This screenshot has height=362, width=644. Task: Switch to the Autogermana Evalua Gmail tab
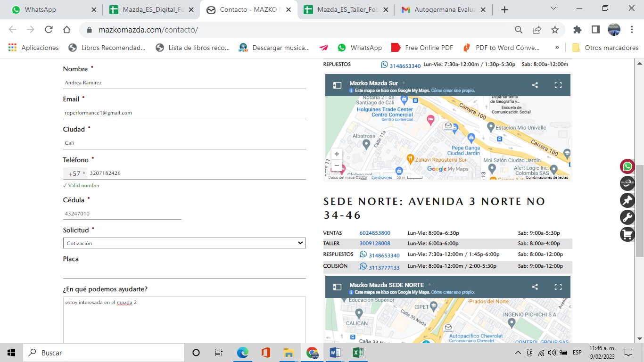pos(443,9)
